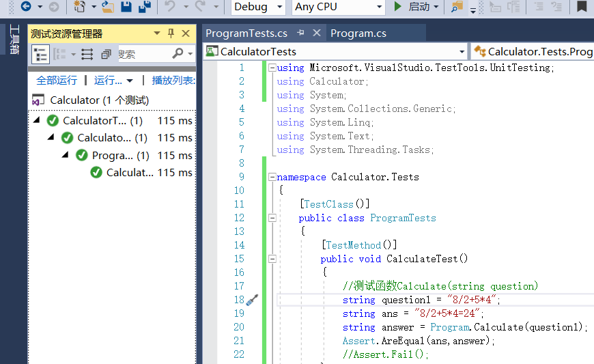The height and width of the screenshot is (364, 594).
Task: Click the screwdriver quick action icon at line 18
Action: [252, 300]
